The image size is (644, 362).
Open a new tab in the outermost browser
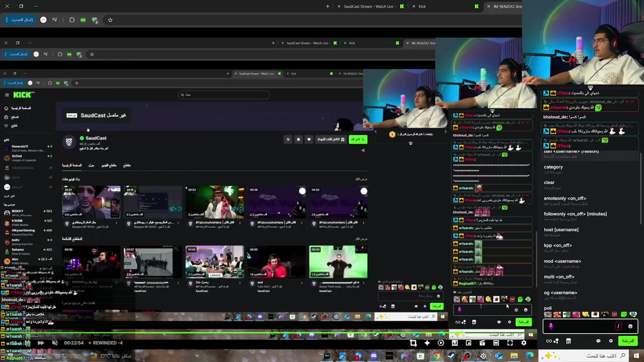pyautogui.click(x=328, y=7)
